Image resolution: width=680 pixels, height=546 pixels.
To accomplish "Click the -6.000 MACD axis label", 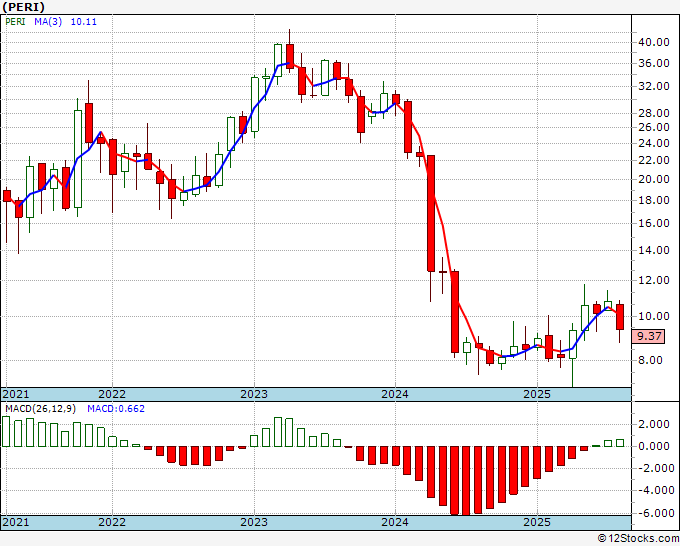I will 655,513.
